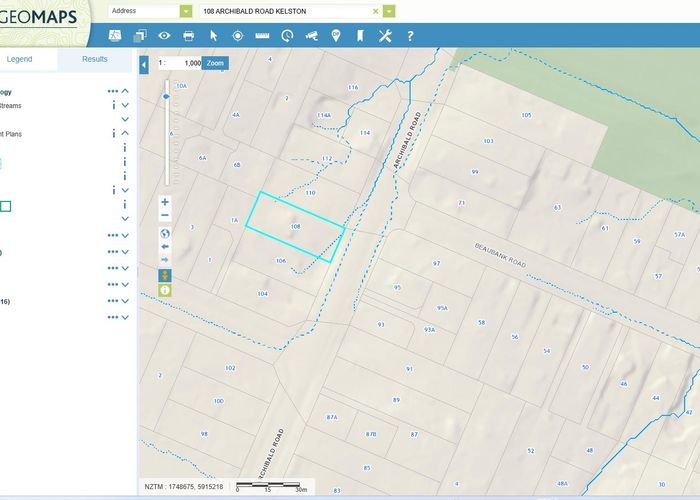This screenshot has height=500, width=700.
Task: Click the street view camera icon
Action: 311,36
